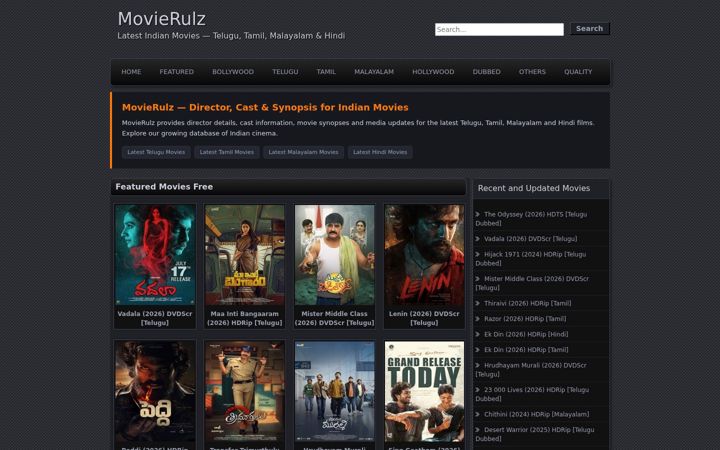The image size is (720, 450).
Task: Open the Mister Middle Class poster thumbnail
Action: point(335,255)
